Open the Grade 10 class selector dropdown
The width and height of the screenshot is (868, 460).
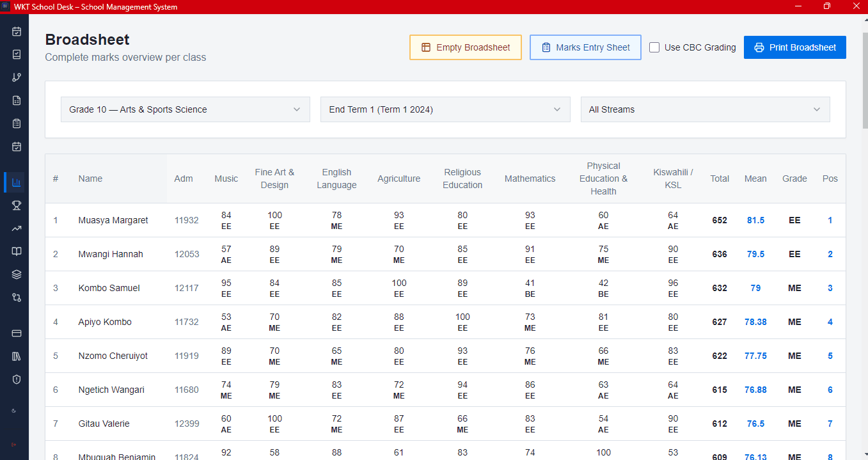pyautogui.click(x=185, y=109)
